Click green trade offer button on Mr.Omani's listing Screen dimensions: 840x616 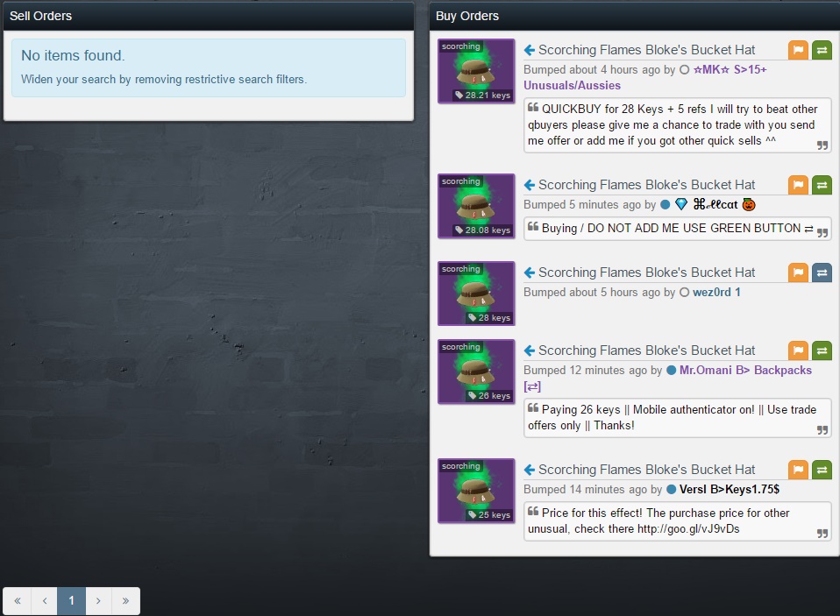822,350
